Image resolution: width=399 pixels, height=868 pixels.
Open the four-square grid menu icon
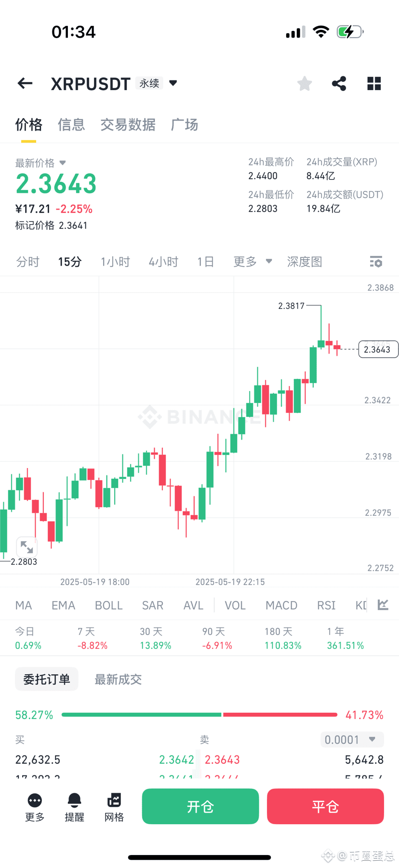coord(374,83)
